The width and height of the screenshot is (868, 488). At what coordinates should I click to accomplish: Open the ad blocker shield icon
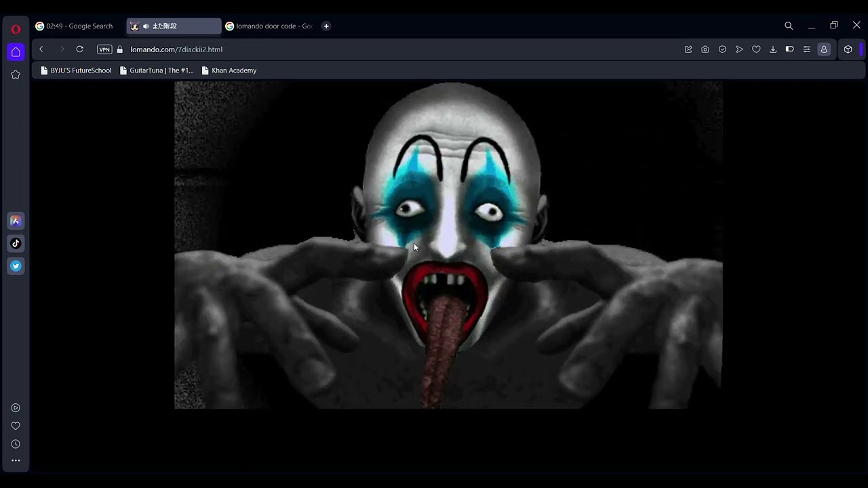click(722, 49)
